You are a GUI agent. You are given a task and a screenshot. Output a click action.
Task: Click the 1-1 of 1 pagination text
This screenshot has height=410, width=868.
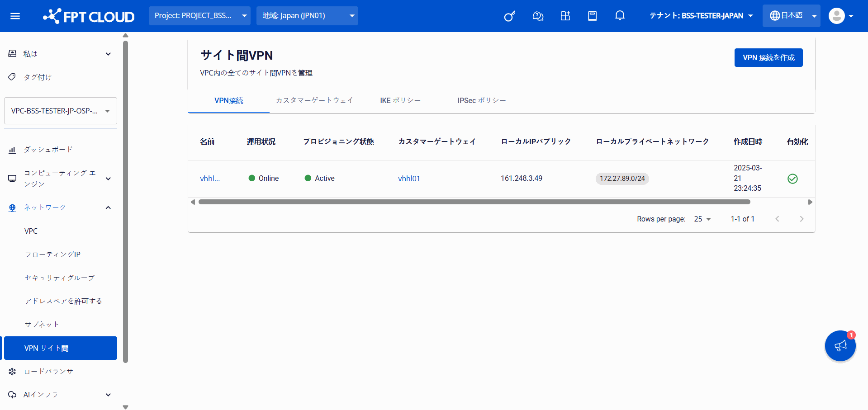742,219
